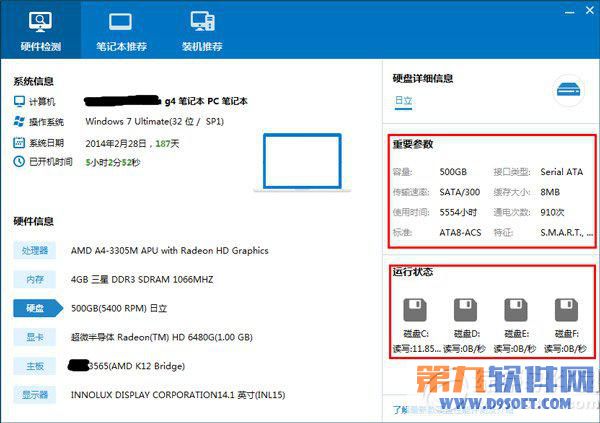Screen dimensions: 600x423
Task: Click the 5554小时 usage time value
Action: tap(458, 212)
